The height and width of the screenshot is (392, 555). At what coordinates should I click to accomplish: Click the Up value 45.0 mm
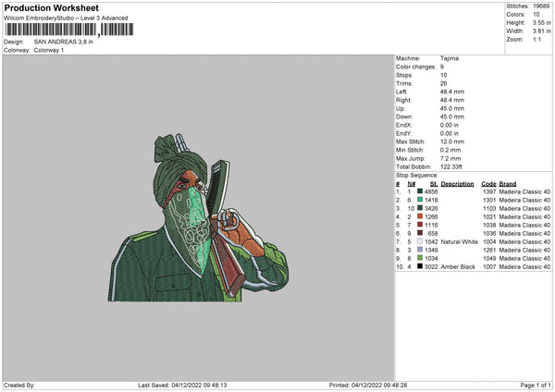452,108
